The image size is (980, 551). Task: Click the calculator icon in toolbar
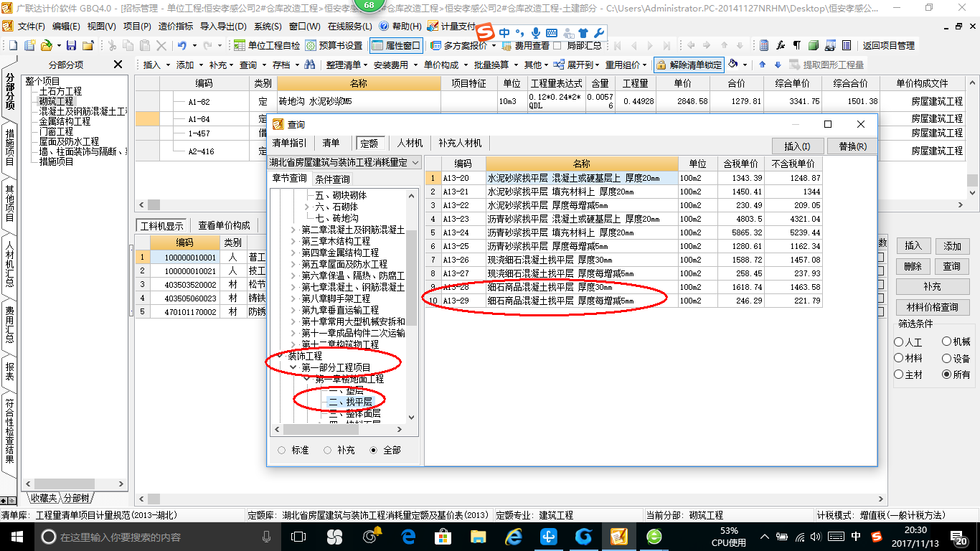pos(765,45)
